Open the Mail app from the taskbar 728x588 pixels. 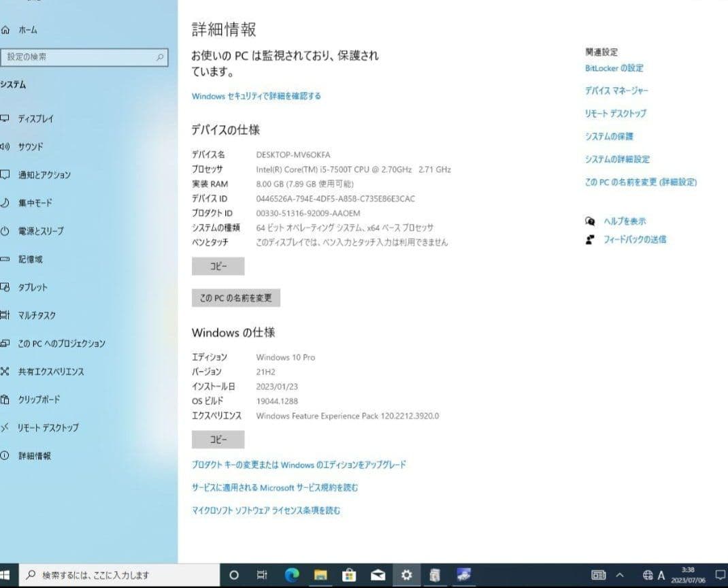[377, 574]
